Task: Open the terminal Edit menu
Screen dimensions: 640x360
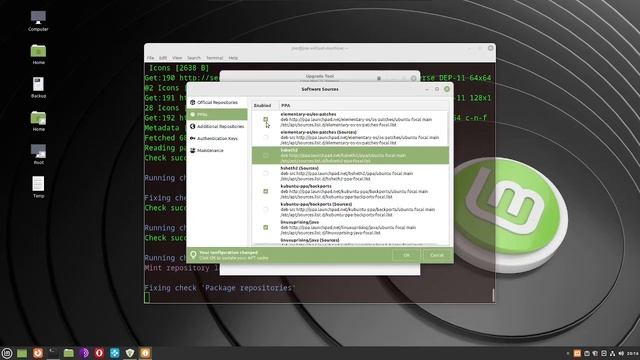Action: point(163,58)
